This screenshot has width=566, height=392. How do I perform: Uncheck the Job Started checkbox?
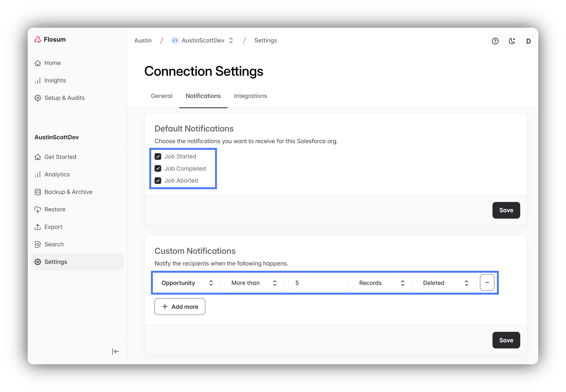pos(158,156)
